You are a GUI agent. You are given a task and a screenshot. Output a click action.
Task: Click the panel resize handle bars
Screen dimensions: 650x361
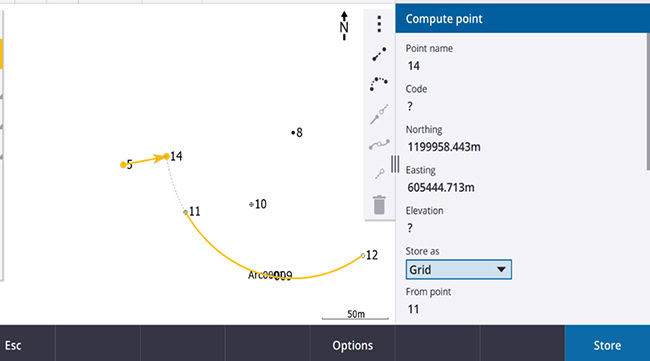(395, 164)
